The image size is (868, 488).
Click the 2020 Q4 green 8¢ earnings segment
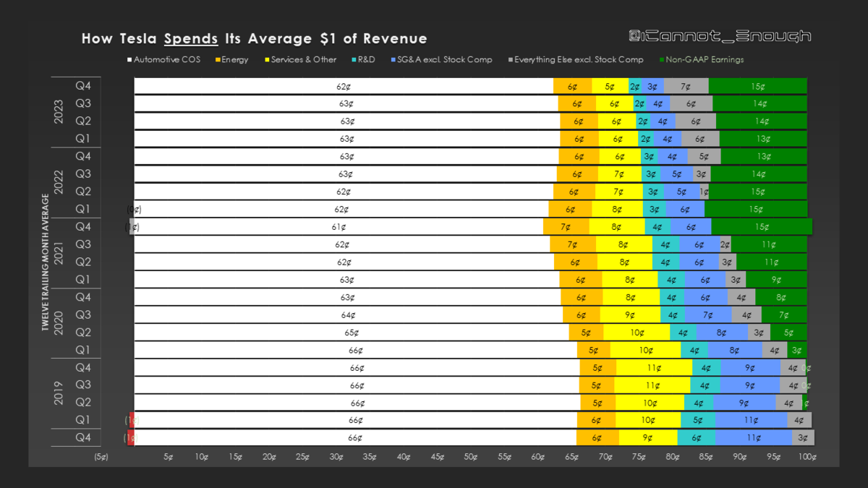pyautogui.click(x=780, y=297)
